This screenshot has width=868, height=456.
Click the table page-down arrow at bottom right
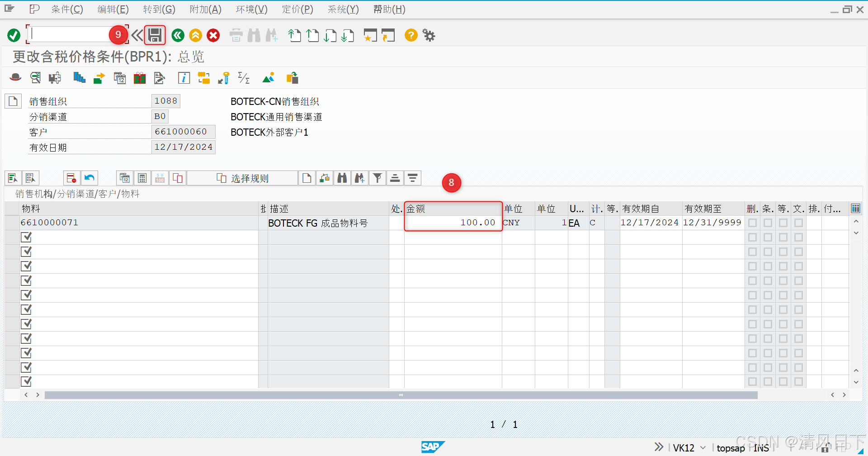856,382
